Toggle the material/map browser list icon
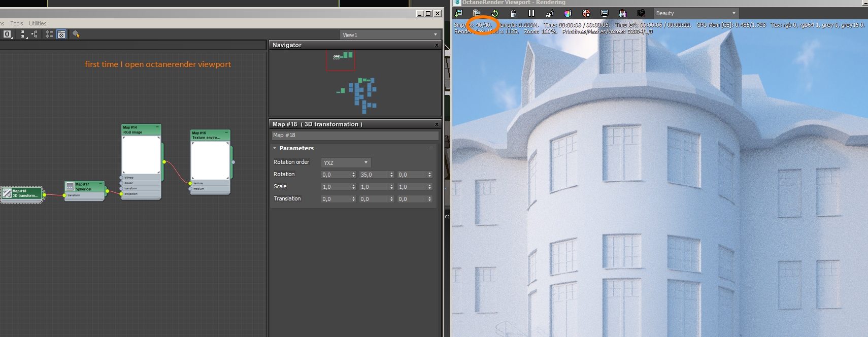Image resolution: width=868 pixels, height=337 pixels. pyautogui.click(x=49, y=34)
